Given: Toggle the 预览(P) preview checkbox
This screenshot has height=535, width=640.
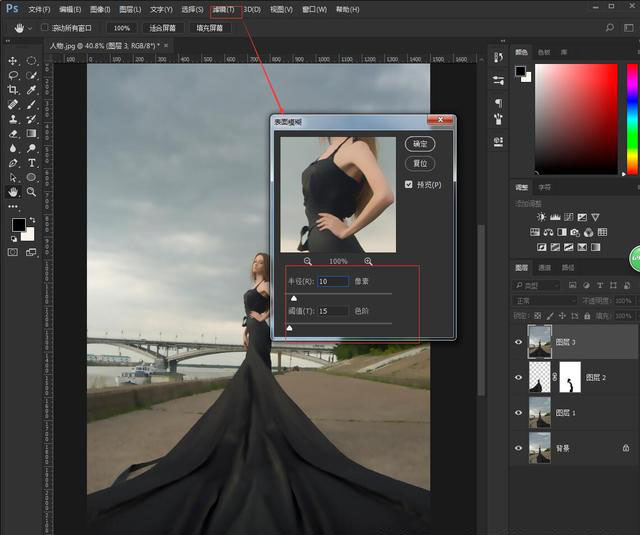Looking at the screenshot, I should click(409, 184).
